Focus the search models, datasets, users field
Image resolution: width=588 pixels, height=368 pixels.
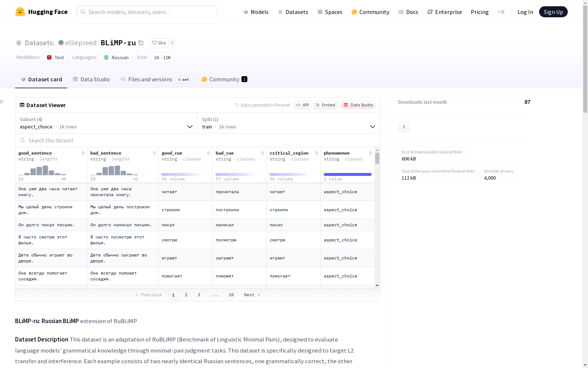(x=147, y=12)
